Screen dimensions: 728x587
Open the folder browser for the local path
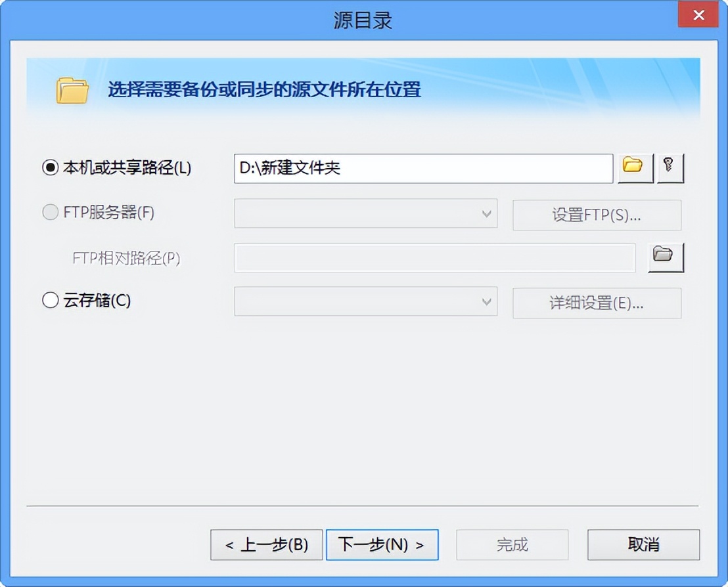click(634, 168)
